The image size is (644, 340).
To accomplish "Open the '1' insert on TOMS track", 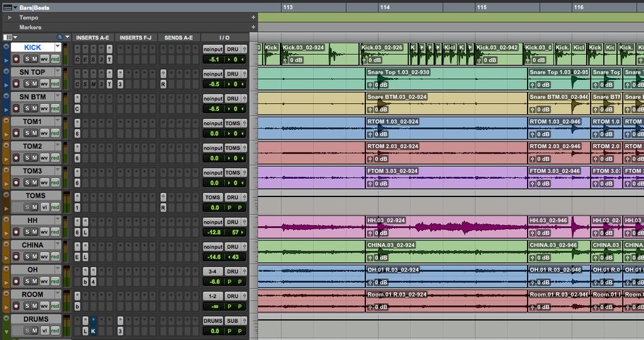I will (77, 208).
